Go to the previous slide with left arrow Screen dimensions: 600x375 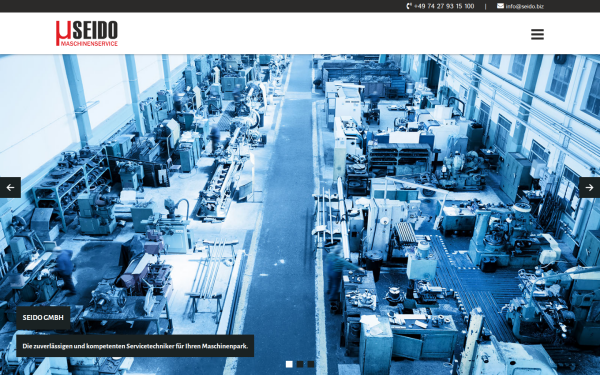coord(10,188)
